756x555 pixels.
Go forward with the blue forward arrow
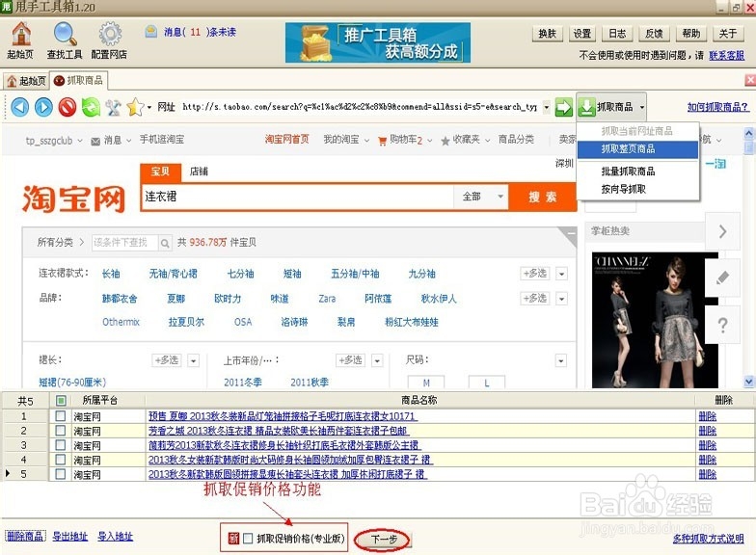tap(44, 106)
